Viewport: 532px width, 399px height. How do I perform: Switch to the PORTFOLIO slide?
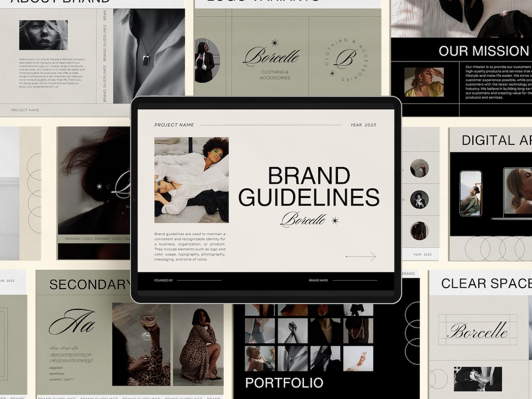coord(283,383)
